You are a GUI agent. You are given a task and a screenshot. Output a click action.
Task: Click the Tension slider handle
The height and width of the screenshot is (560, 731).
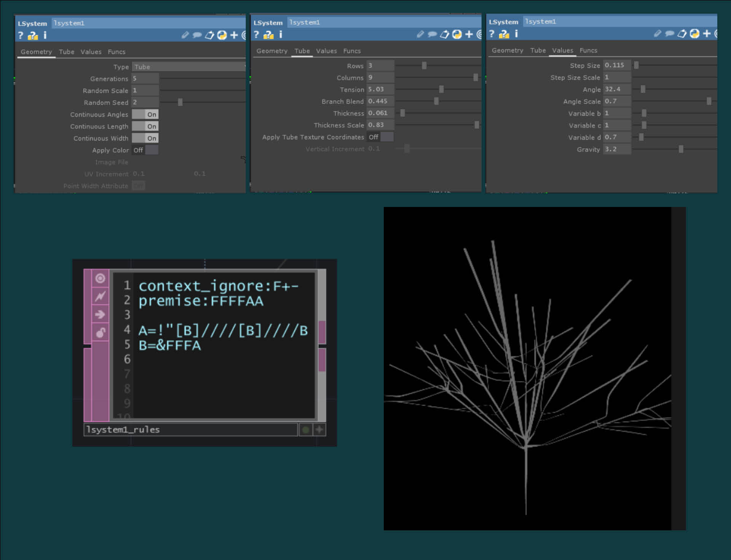pos(441,89)
